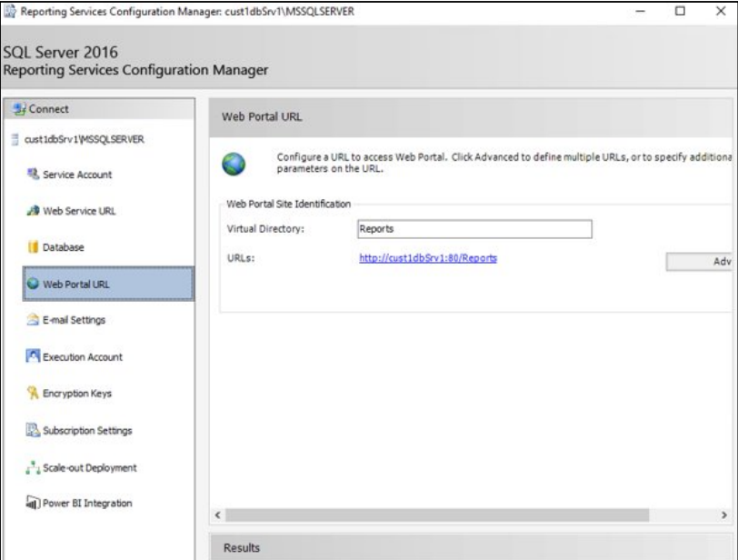Click the Web Portal URL panel heading
The image size is (738, 560).
click(x=262, y=116)
